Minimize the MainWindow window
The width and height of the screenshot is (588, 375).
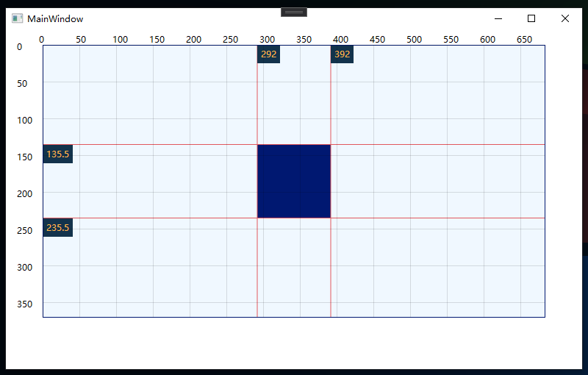(498, 18)
